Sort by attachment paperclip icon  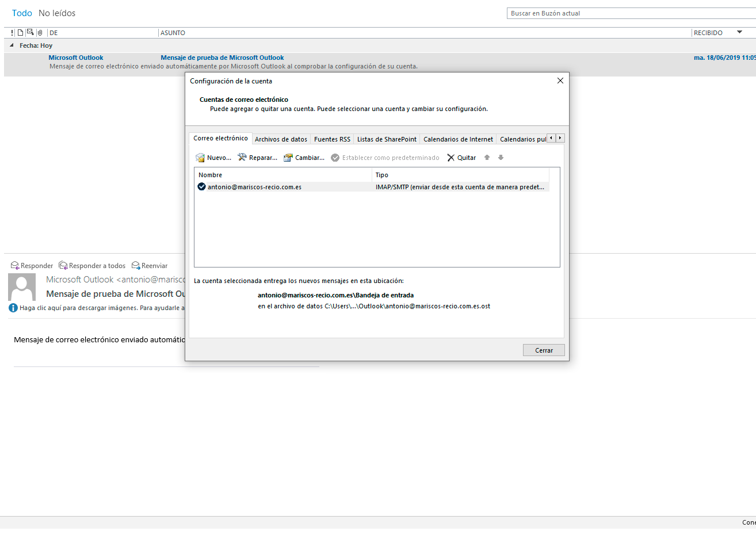coord(40,33)
